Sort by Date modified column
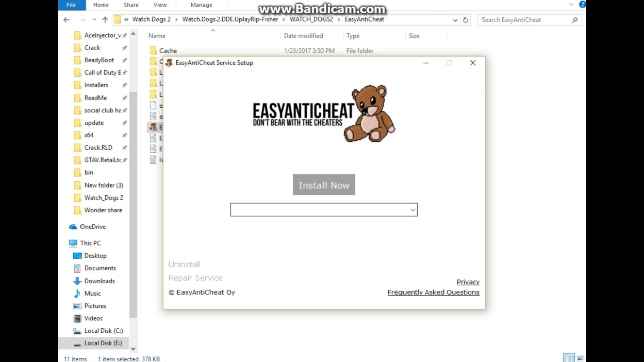 point(303,36)
